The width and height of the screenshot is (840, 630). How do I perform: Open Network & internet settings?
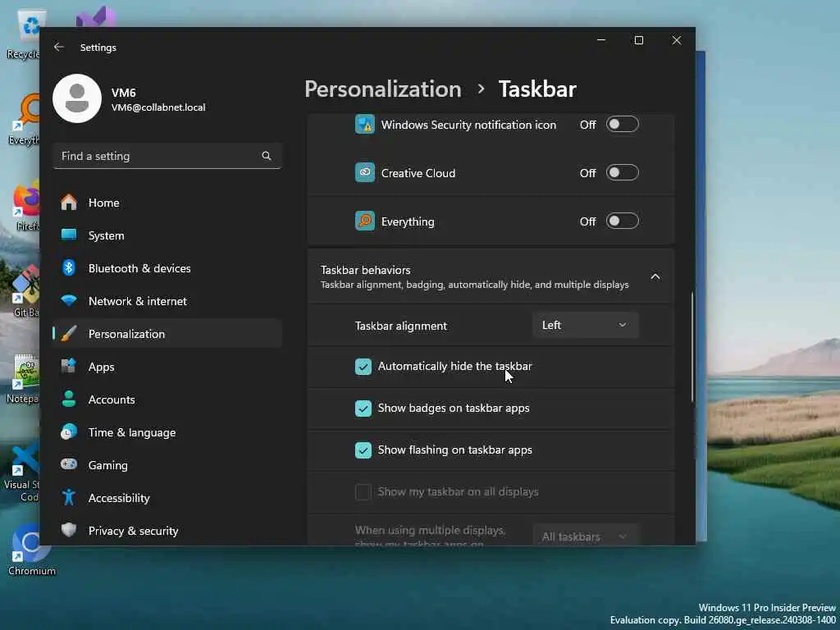pos(167,300)
